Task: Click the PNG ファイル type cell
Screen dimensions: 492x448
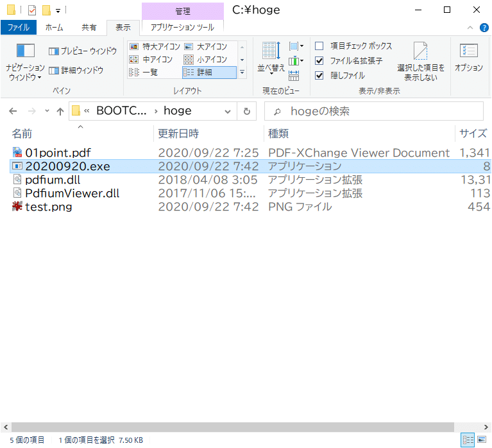Action: coord(300,207)
